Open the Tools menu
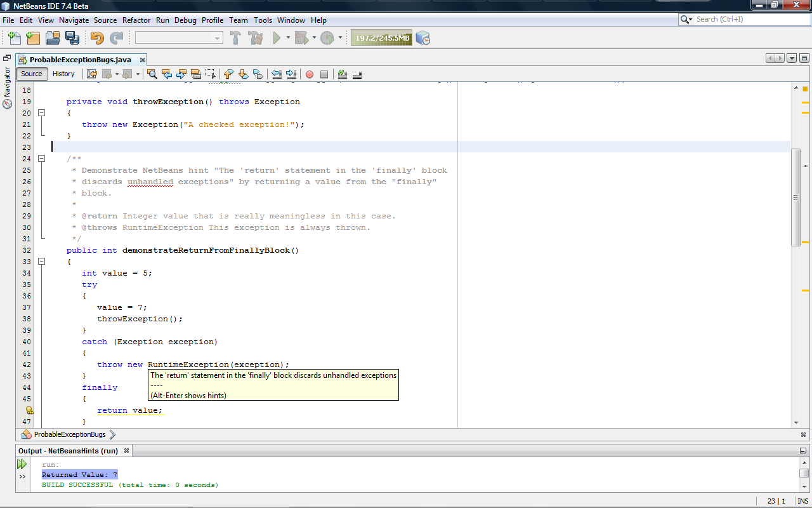This screenshot has width=812, height=508. point(263,20)
